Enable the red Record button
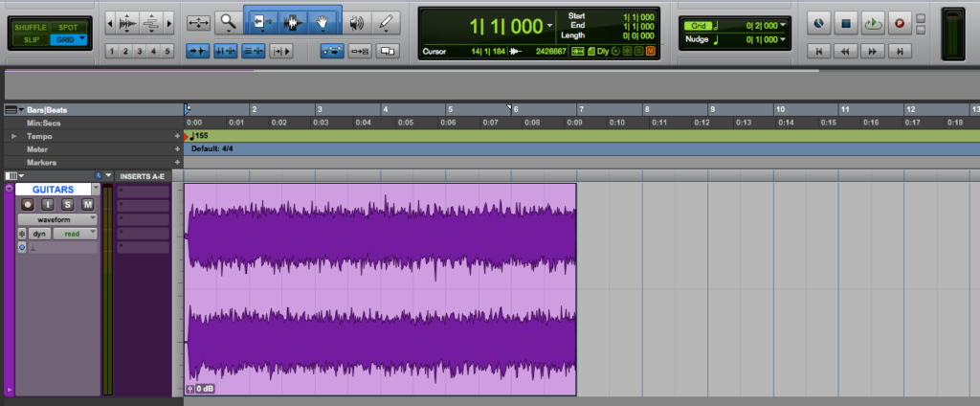The height and width of the screenshot is (406, 980). click(900, 24)
